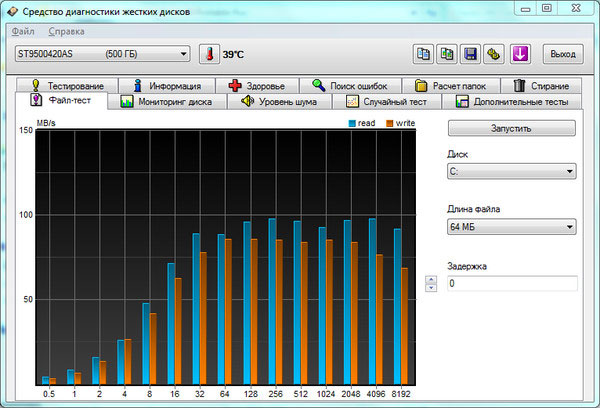600x408 pixels.
Task: Click the thermometer temperature icon
Action: click(209, 54)
